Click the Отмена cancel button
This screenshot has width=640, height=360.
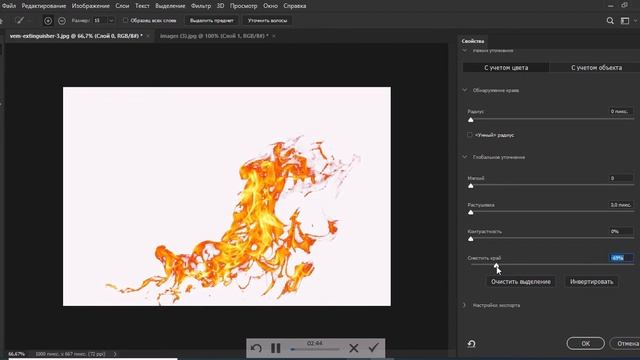point(627,343)
